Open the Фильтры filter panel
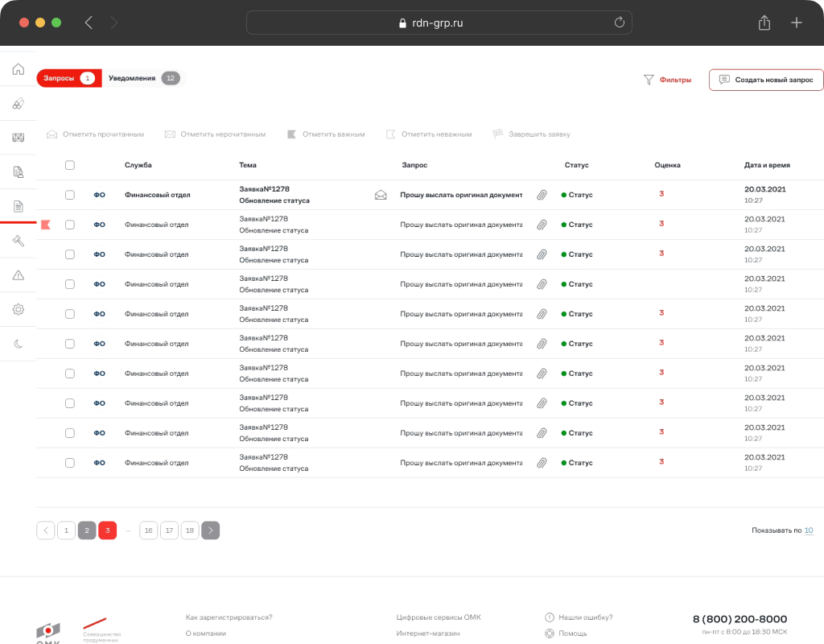The width and height of the screenshot is (824, 644). coord(667,80)
